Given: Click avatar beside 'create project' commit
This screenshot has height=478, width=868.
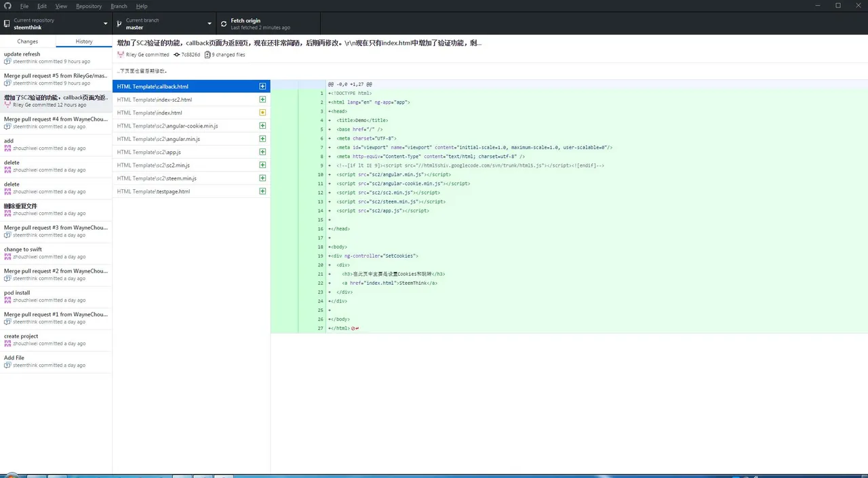Looking at the screenshot, I should point(7,344).
